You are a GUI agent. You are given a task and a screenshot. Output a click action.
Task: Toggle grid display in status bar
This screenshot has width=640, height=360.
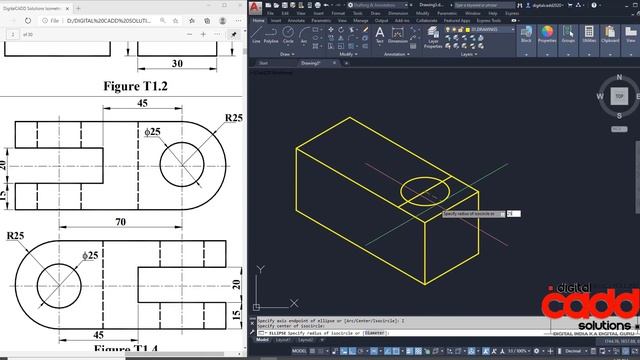coord(313,351)
